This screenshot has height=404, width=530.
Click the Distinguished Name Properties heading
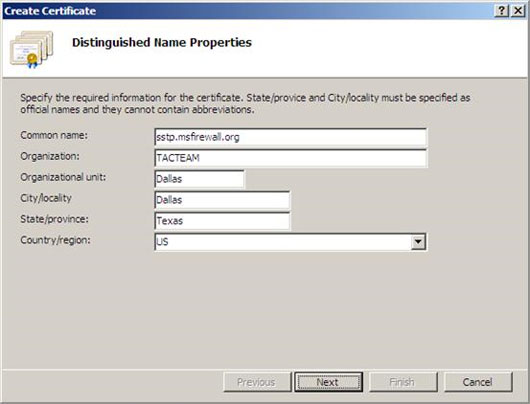(162, 43)
